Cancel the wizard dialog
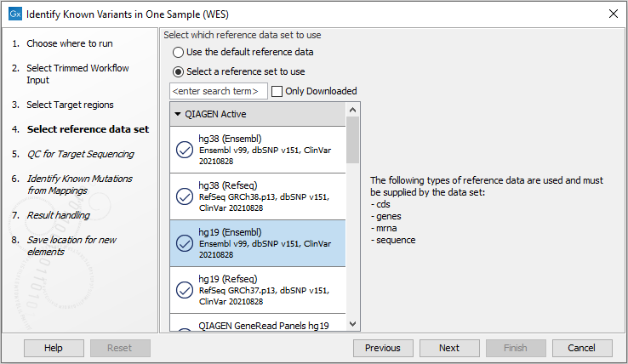628x364 pixels. point(582,348)
